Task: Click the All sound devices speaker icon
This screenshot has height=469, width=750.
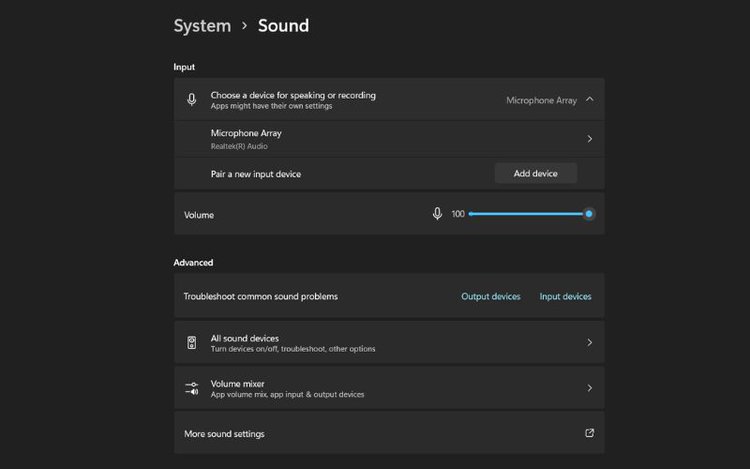Action: coord(191,342)
